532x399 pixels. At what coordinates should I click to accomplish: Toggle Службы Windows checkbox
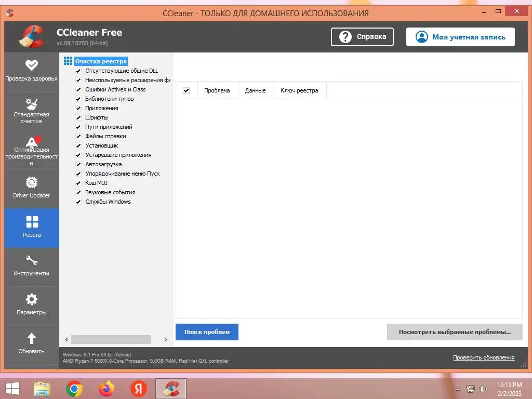78,202
